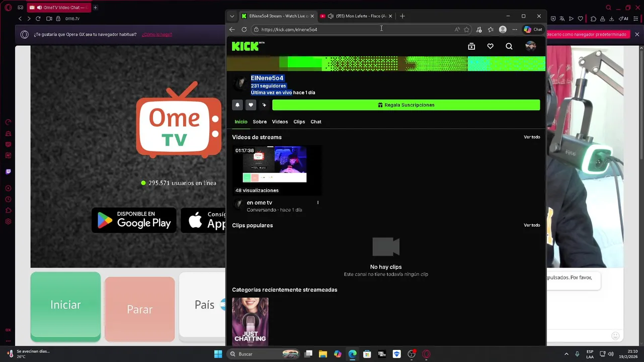Open Copilot Chat button in Edge
Screen dimensions: 644x362
point(533,30)
